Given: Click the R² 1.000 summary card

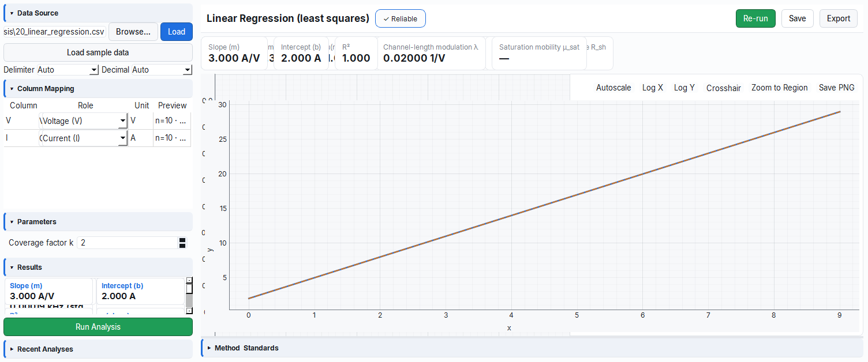Looking at the screenshot, I should 356,53.
